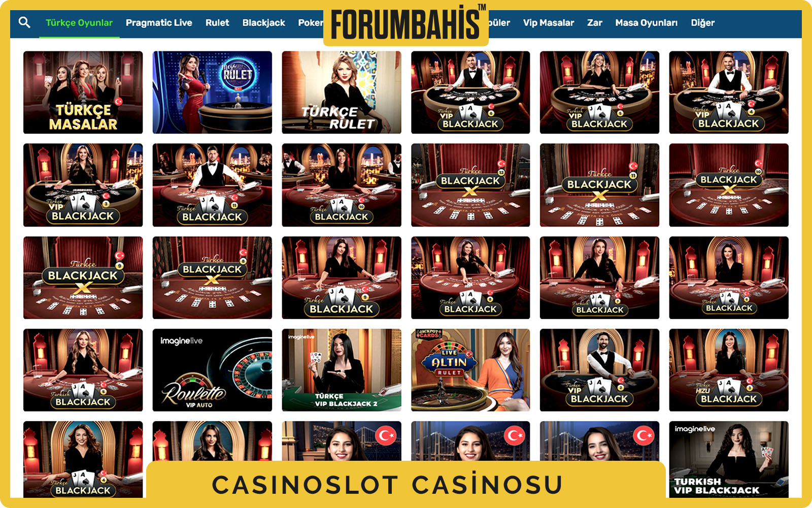812x508 pixels.
Task: Open the Rulet category
Action: pos(217,23)
